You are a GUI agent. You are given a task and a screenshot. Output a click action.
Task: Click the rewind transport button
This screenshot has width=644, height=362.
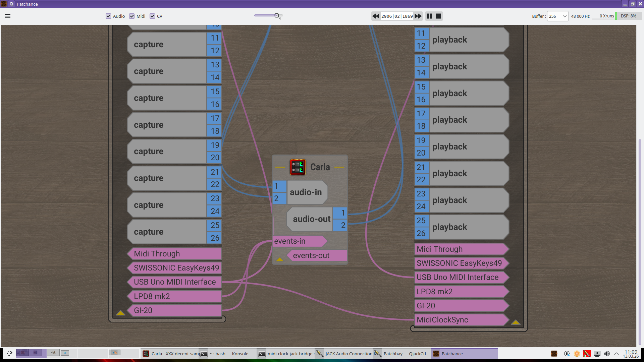376,16
